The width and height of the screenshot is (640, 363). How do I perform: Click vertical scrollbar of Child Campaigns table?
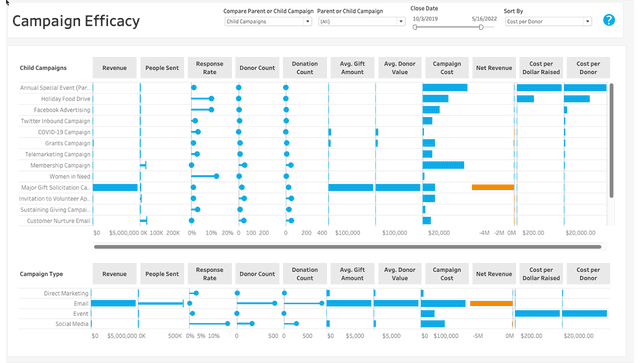[x=611, y=141]
